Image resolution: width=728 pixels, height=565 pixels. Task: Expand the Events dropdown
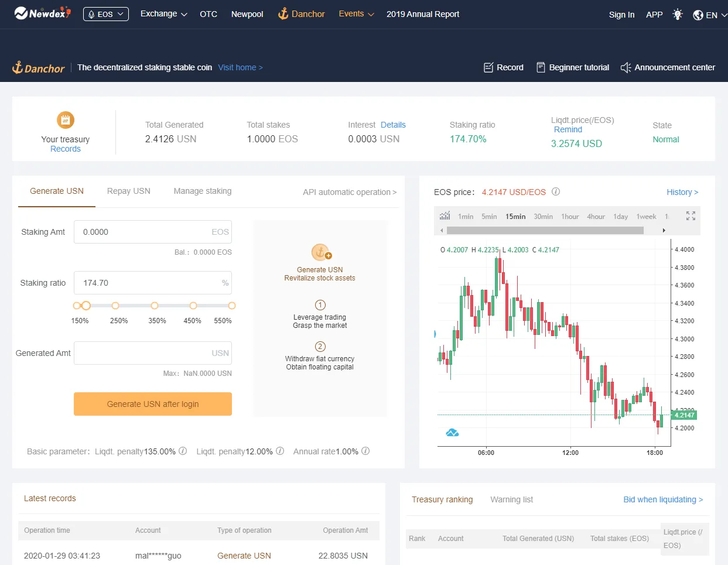tap(356, 14)
